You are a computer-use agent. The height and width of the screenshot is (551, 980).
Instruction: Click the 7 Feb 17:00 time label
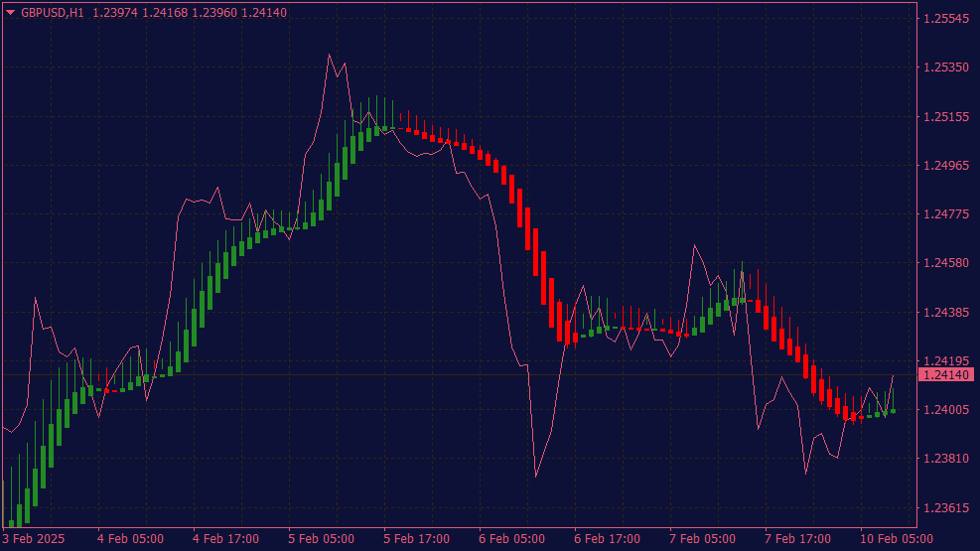click(797, 538)
